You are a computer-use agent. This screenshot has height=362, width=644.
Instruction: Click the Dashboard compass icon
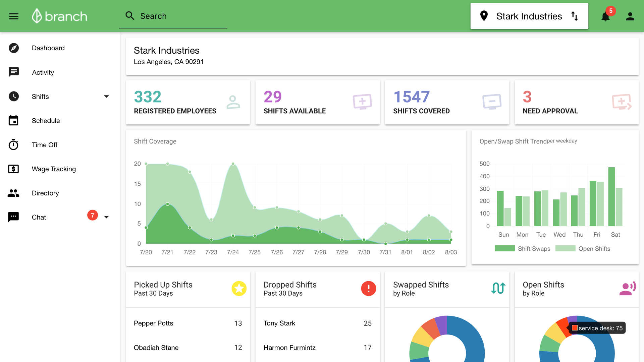(14, 48)
